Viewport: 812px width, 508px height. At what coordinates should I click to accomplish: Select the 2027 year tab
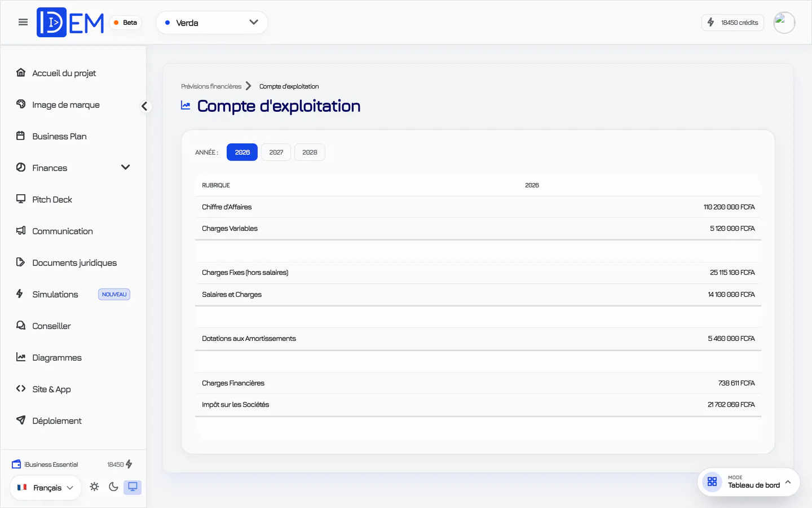coord(276,152)
